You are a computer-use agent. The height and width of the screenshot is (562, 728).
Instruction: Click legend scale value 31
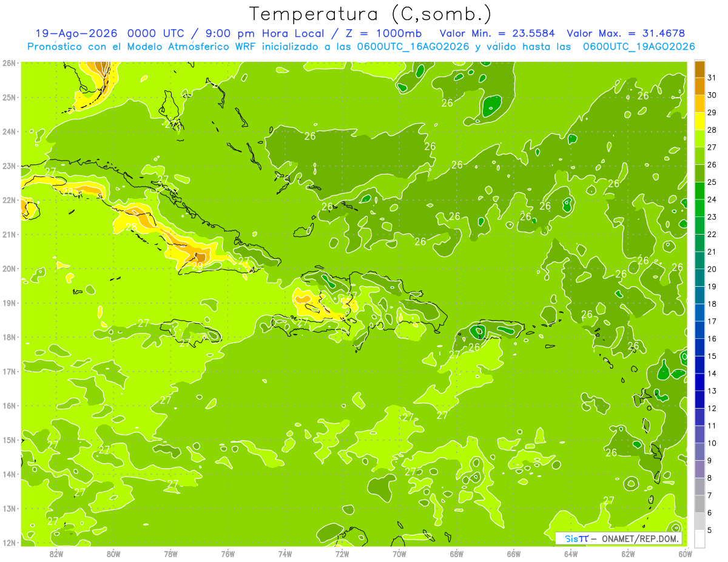[712, 78]
